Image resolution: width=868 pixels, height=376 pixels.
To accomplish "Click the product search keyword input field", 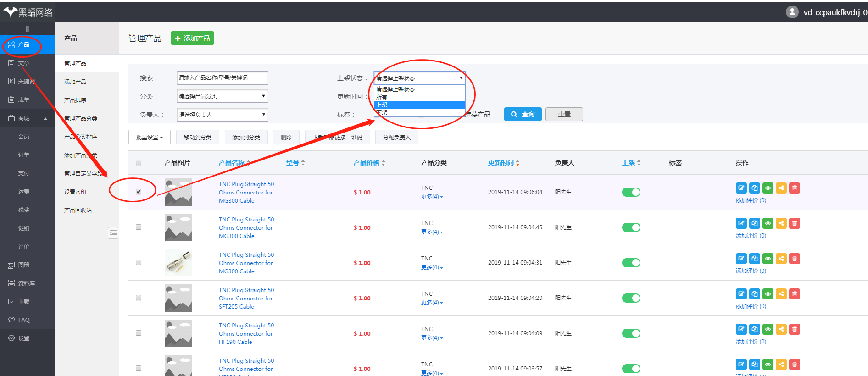I will 222,78.
